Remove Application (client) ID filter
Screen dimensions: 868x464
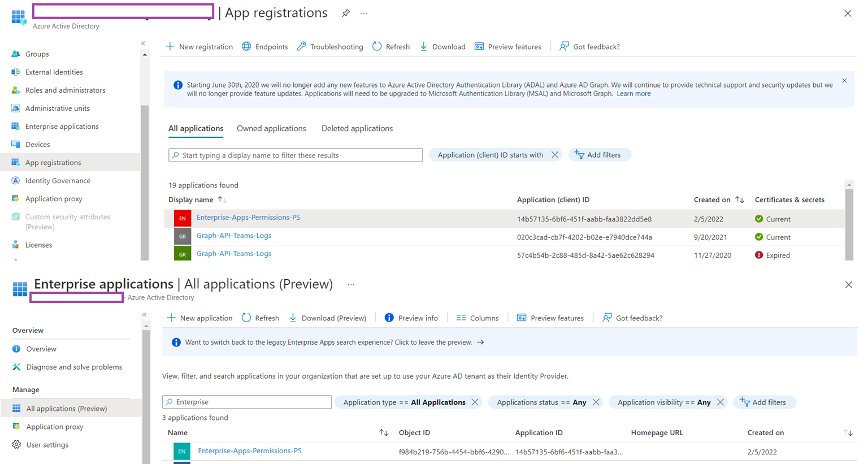(555, 155)
